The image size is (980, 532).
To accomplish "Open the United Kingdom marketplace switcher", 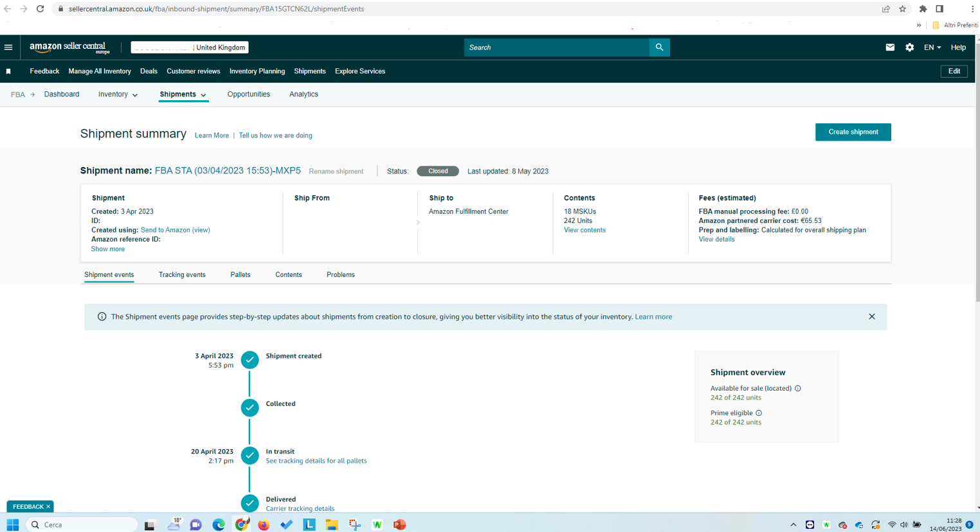I will 190,48.
